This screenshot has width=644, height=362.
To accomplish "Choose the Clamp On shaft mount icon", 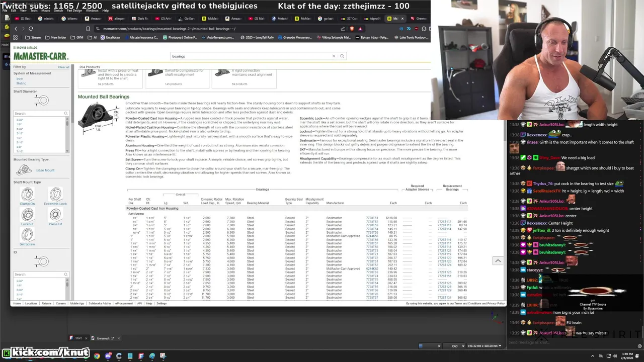I will pyautogui.click(x=27, y=195).
